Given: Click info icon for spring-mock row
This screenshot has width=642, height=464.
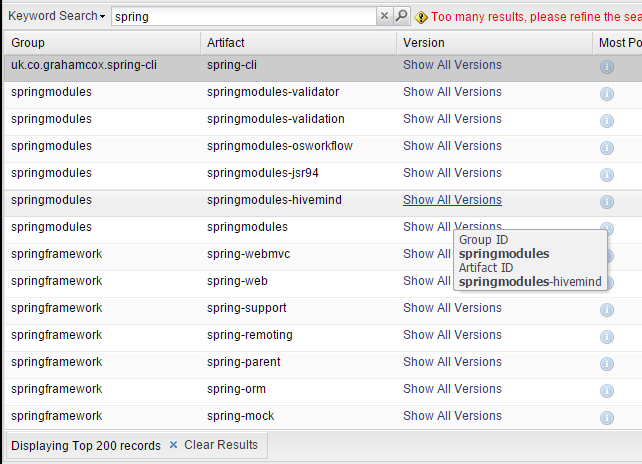Looking at the screenshot, I should [606, 417].
